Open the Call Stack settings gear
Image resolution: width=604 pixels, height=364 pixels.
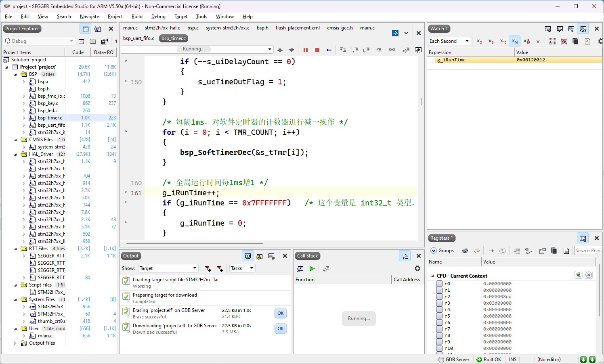(x=417, y=268)
